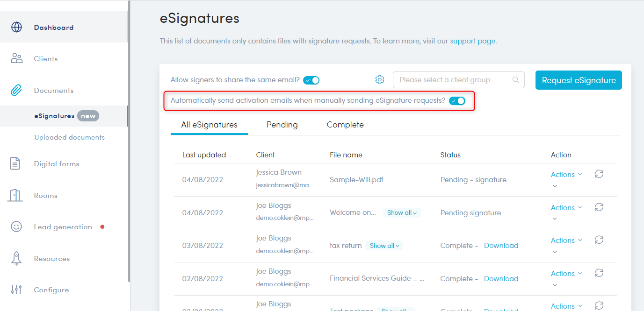Open Actions dropdown for Sample-Will.pdf
644x311 pixels.
coord(566,175)
